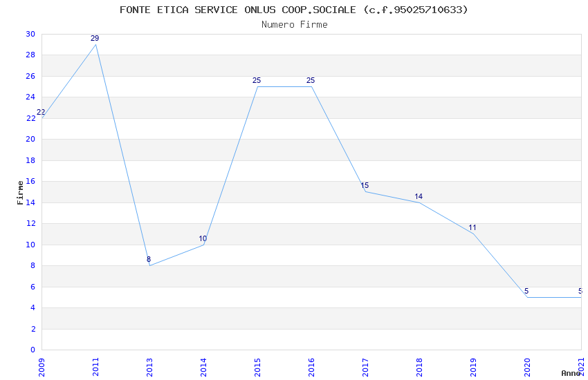Screen dimensions: 588x380
Task: Click the y-axis tick value 26
Action: click(30, 77)
